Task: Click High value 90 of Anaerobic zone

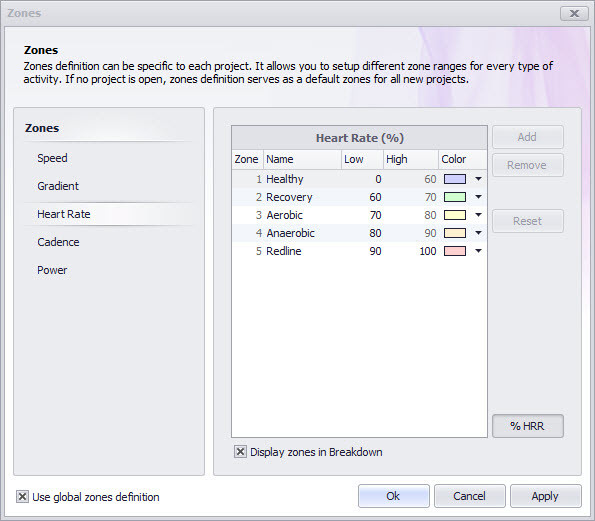Action: 411,233
